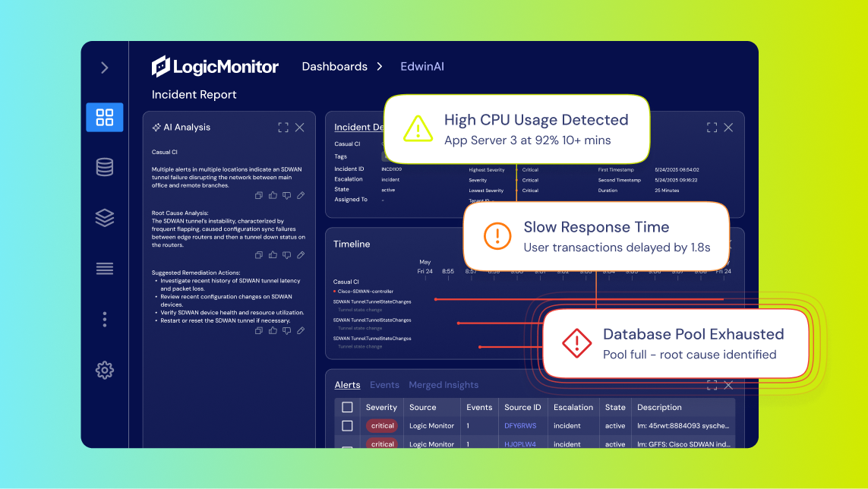Switch to the Alerts tab
Viewport: 868px width, 489px height.
tap(347, 385)
